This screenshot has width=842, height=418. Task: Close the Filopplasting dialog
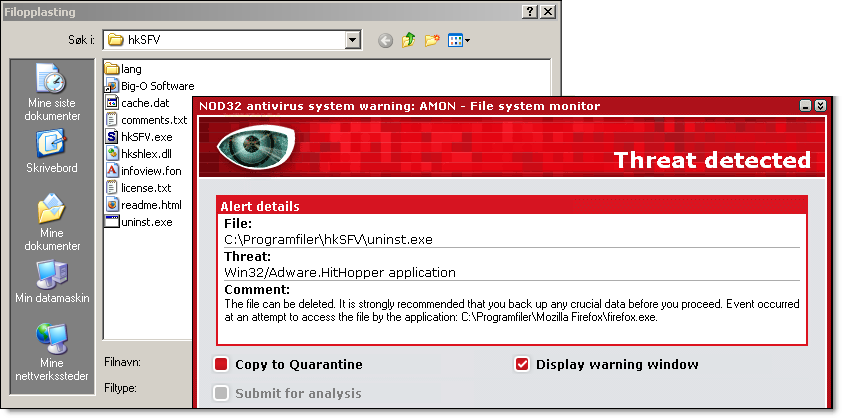[547, 12]
